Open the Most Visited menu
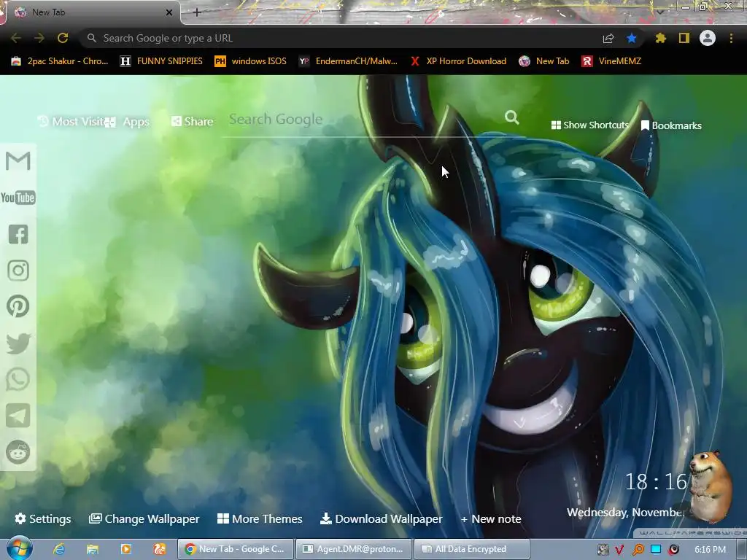Image resolution: width=747 pixels, height=560 pixels. (x=71, y=122)
